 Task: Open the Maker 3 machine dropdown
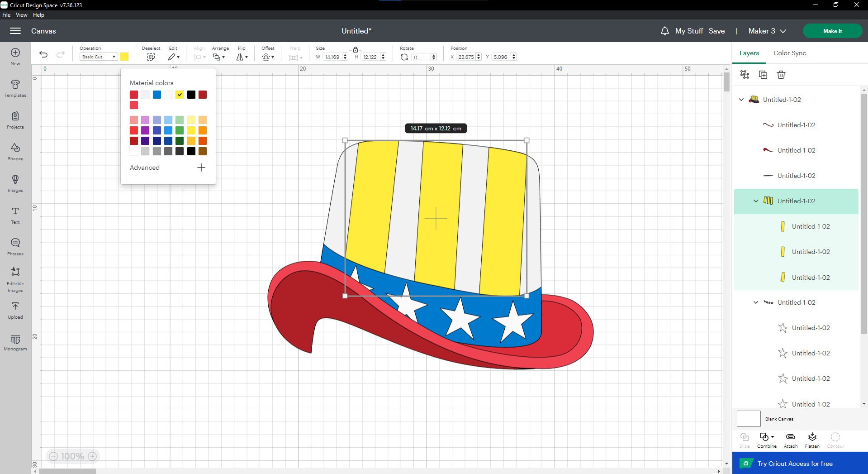point(767,31)
